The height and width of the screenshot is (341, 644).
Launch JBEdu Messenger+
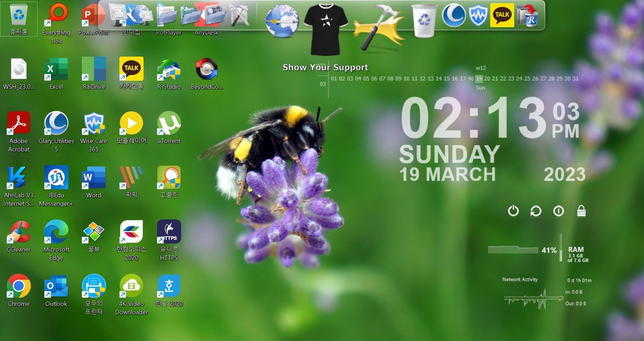tap(56, 186)
